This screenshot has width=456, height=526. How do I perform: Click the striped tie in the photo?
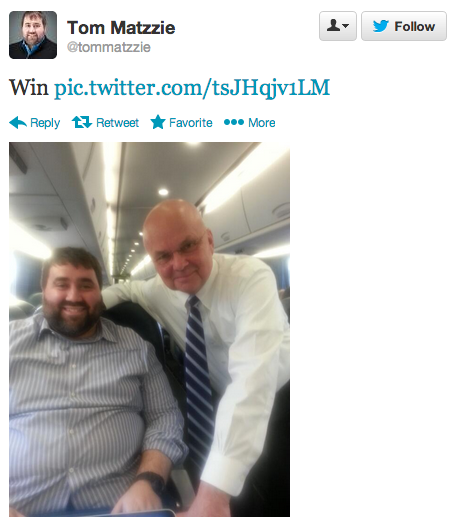tap(199, 377)
